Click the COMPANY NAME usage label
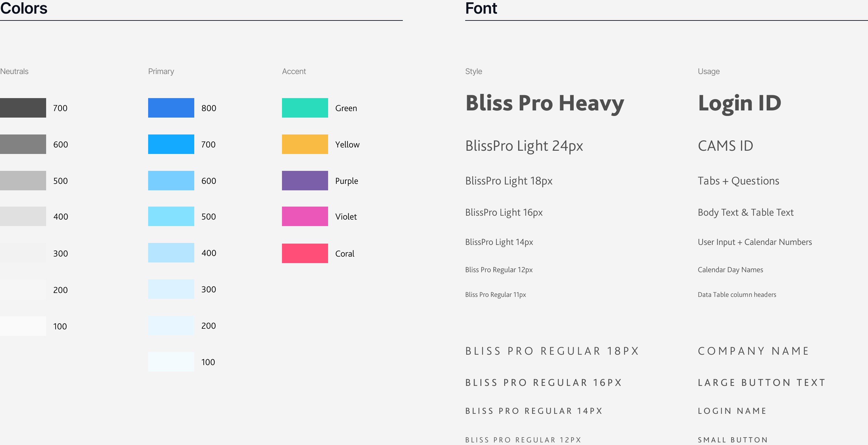Viewport: 868px width, 445px height. point(753,351)
